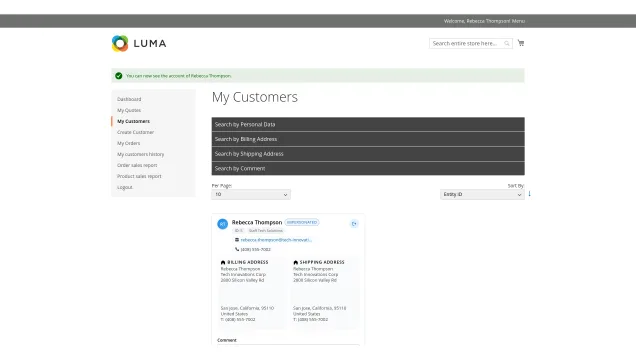Click the Swift Tech Solutions company tag
The height and width of the screenshot is (360, 640).
(266, 231)
